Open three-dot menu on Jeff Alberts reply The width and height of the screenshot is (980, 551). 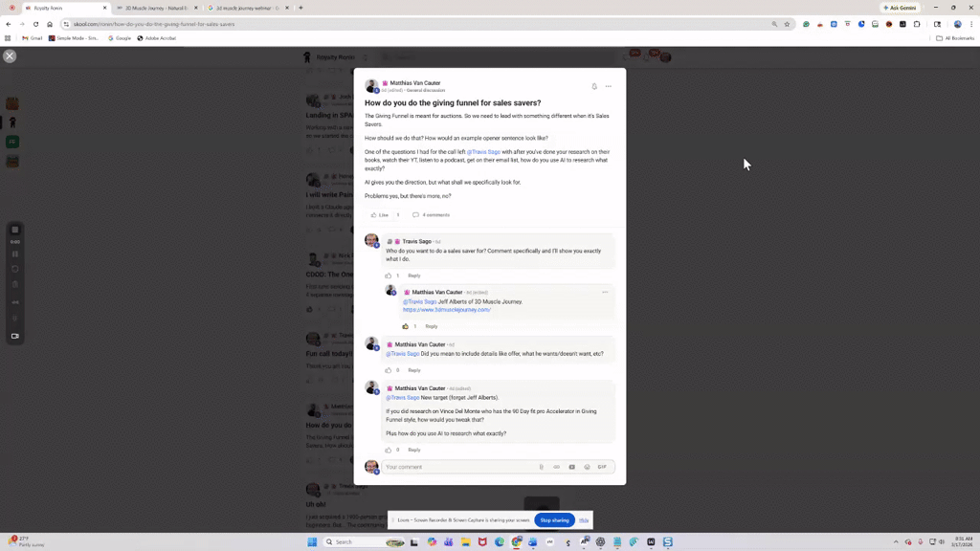(x=605, y=293)
